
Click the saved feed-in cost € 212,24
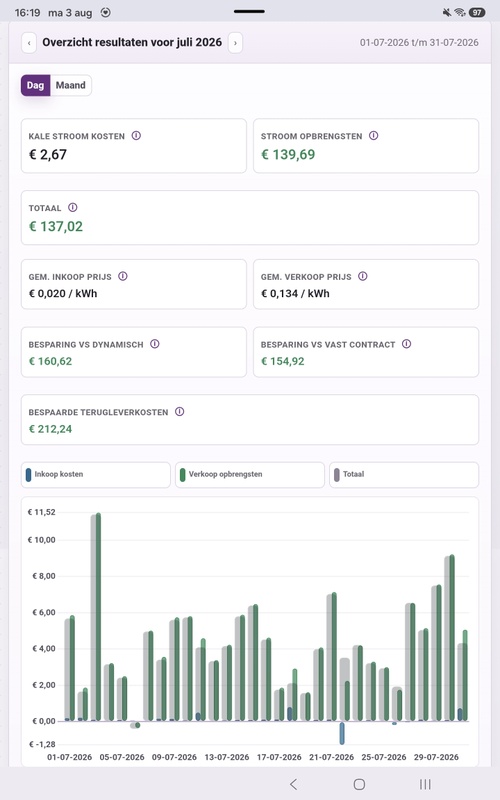coord(51,429)
